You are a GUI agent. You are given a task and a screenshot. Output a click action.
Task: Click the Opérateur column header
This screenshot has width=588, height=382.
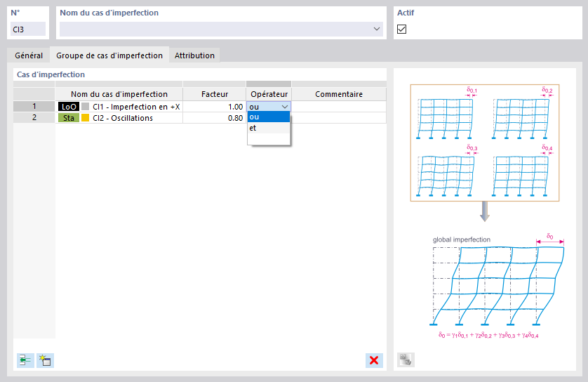point(269,94)
